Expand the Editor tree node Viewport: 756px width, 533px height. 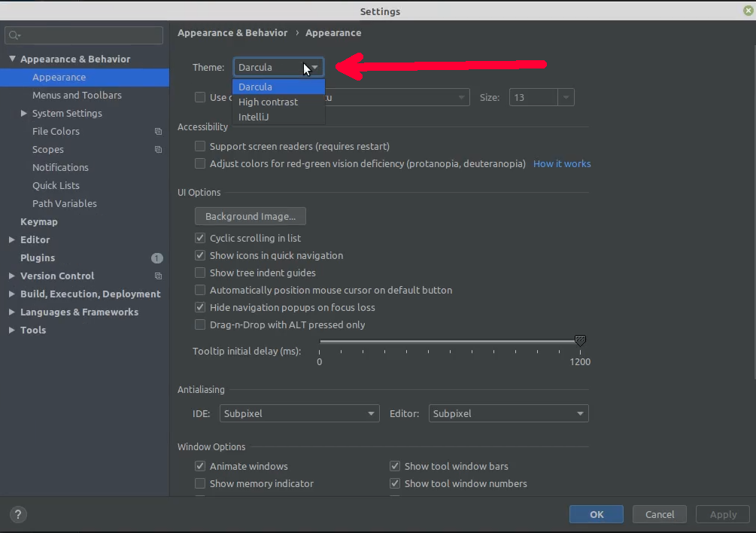(12, 239)
